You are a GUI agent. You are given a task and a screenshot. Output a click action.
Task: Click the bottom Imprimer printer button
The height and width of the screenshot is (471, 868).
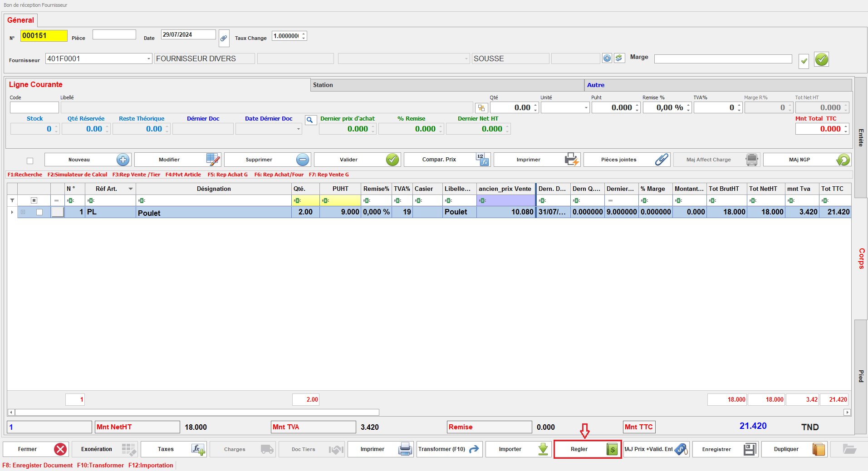tap(381, 449)
